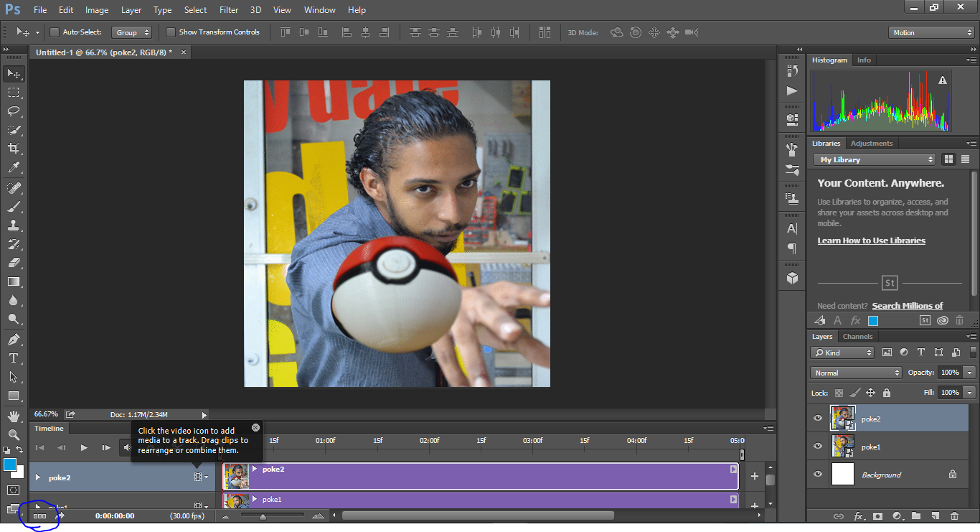980x532 pixels.
Task: Expand the poke2 track in the timeline
Action: (x=38, y=477)
